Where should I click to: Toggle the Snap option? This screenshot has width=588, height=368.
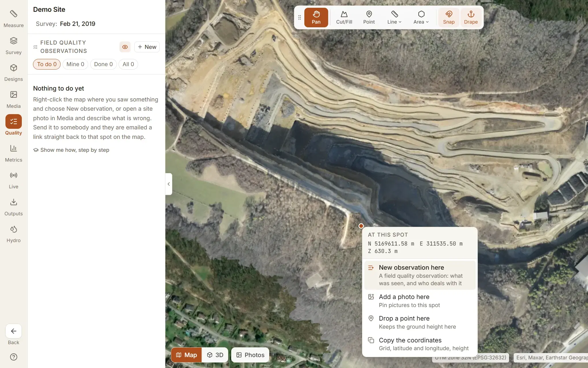[449, 18]
